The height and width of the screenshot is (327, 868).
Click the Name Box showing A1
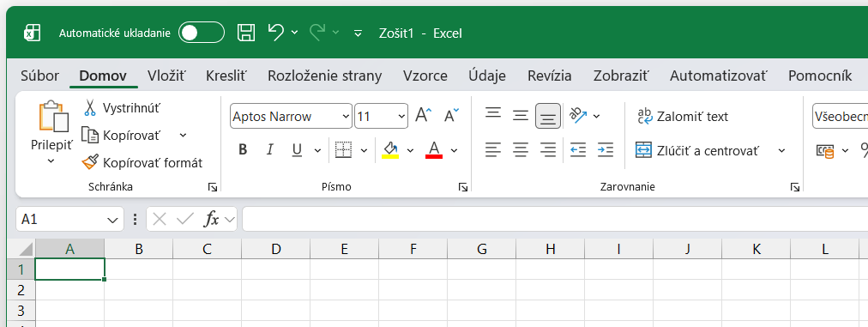pyautogui.click(x=69, y=219)
